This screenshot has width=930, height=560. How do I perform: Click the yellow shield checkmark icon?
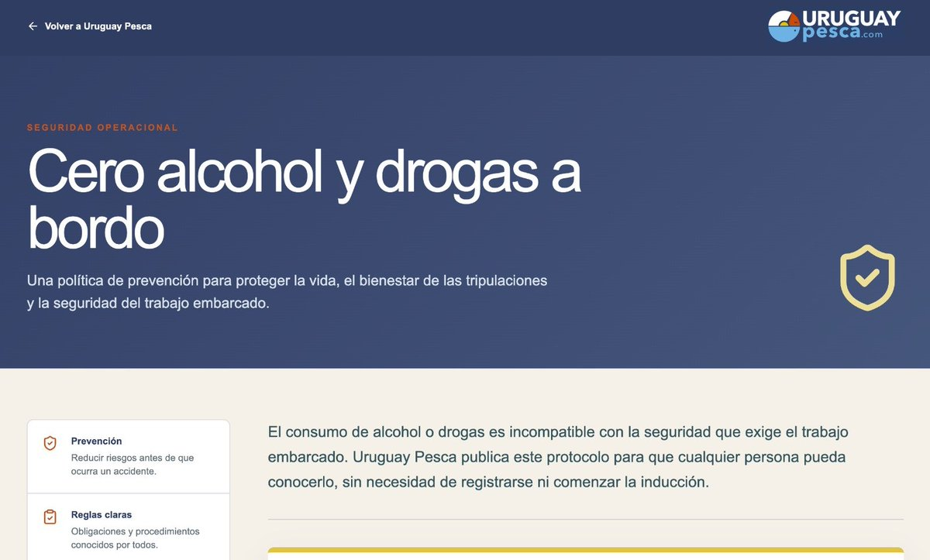pos(867,277)
